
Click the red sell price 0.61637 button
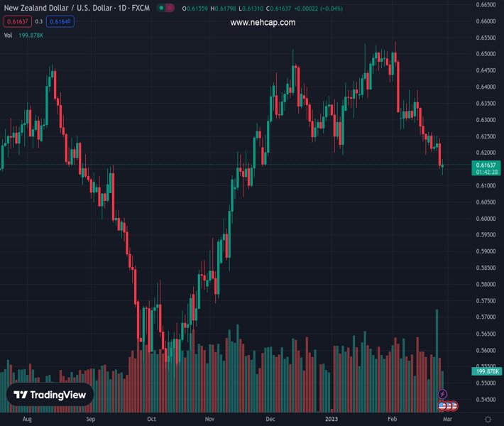[16, 21]
